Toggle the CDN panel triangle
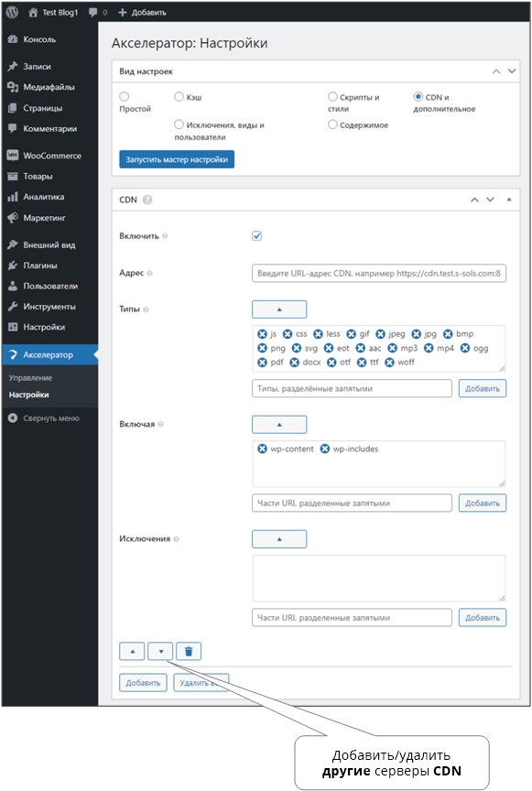The width and height of the screenshot is (532, 791). point(509,200)
